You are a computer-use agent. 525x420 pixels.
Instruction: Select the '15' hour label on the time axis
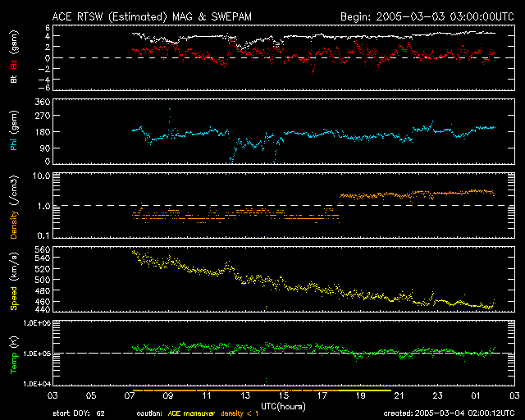point(284,395)
